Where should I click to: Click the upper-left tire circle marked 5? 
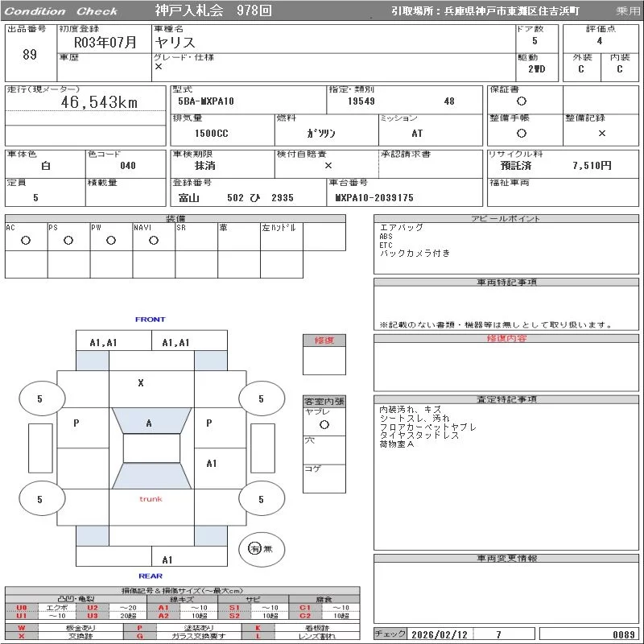click(40, 398)
